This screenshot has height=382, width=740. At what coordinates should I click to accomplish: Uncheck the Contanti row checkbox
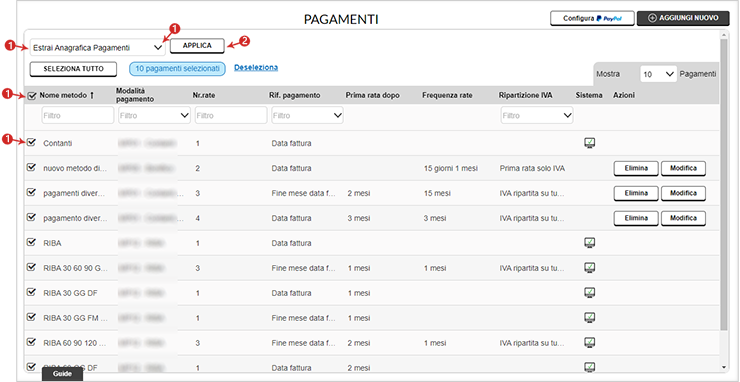point(32,142)
